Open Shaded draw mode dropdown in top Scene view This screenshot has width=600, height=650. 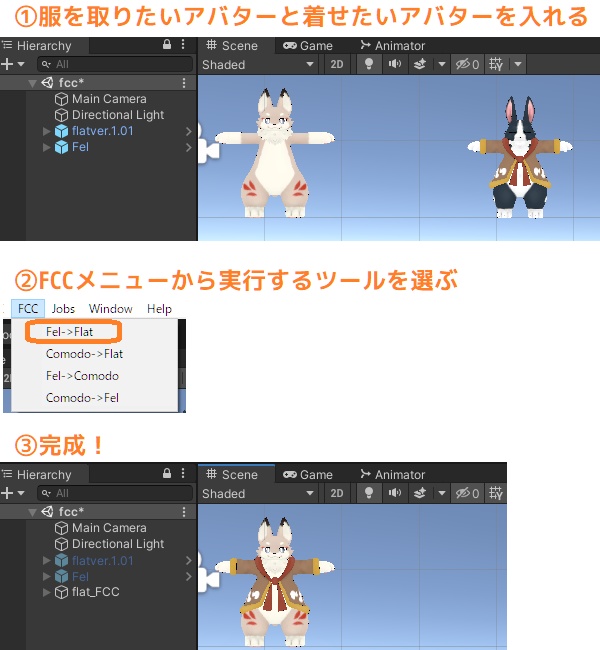point(257,65)
